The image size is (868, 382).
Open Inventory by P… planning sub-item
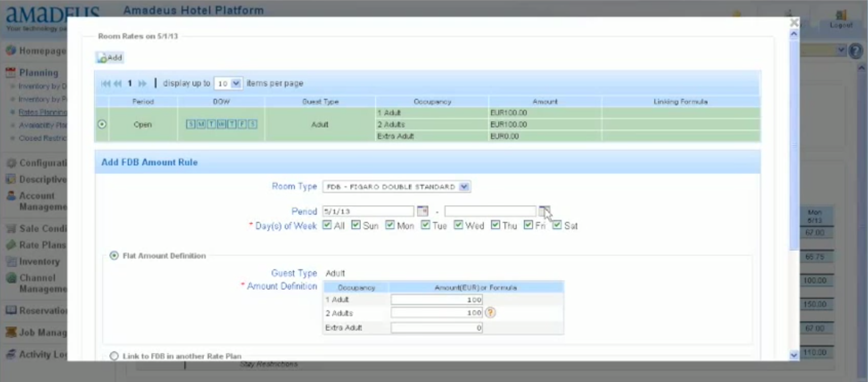tap(42, 99)
